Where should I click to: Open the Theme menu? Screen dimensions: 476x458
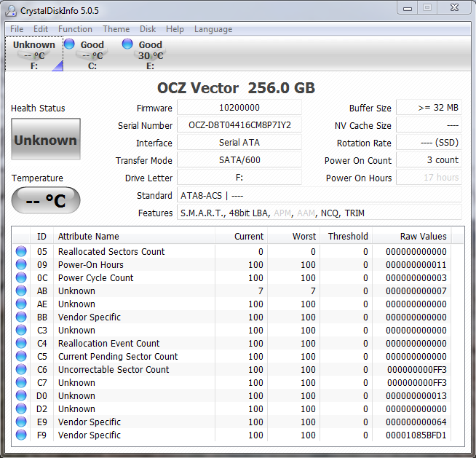(x=116, y=29)
